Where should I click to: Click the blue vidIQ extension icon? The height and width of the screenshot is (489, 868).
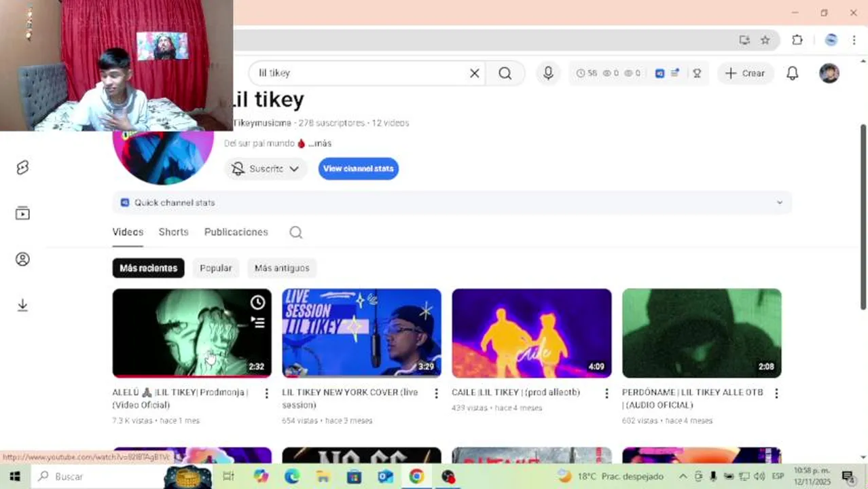[x=659, y=73]
